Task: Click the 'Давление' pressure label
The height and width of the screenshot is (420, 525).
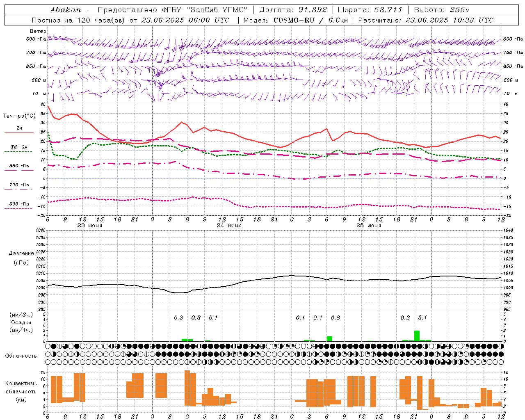Action: (21, 253)
